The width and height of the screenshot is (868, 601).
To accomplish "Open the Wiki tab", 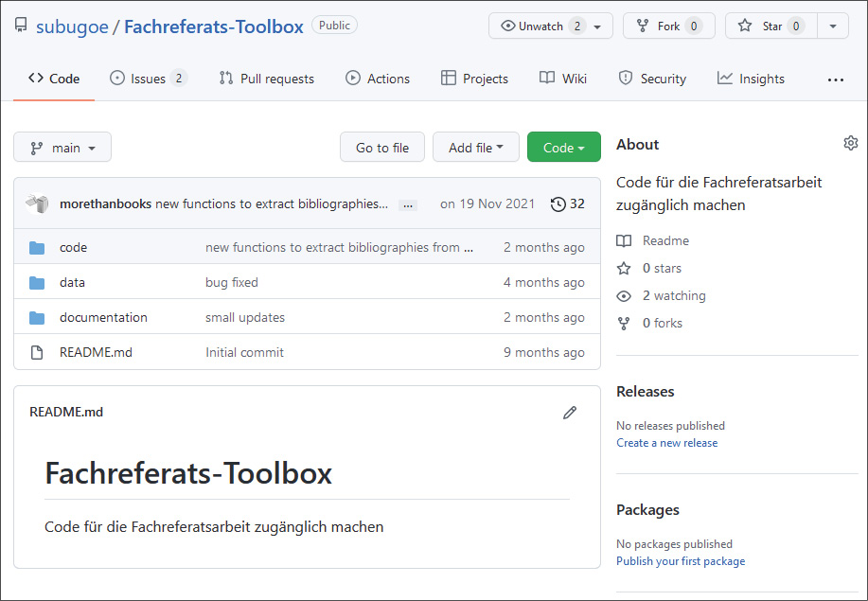I will coord(563,79).
